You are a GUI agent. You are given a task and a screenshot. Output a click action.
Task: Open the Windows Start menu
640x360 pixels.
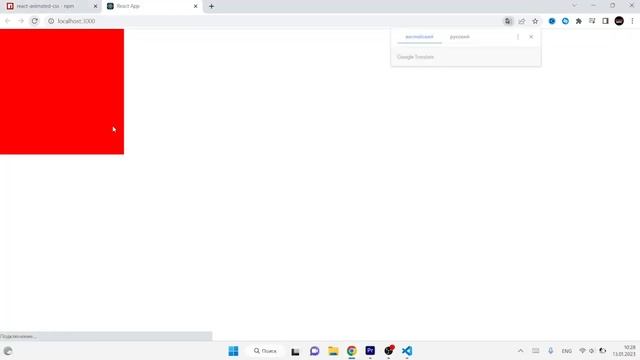click(x=233, y=351)
